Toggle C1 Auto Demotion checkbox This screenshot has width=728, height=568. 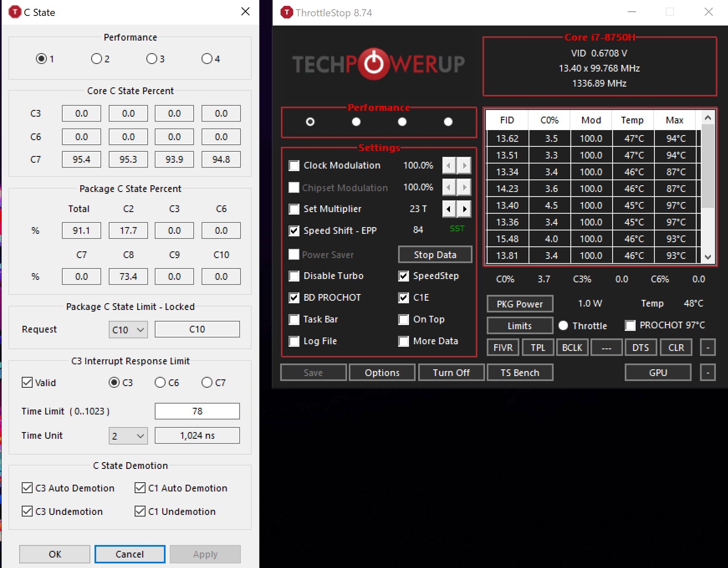pos(140,488)
